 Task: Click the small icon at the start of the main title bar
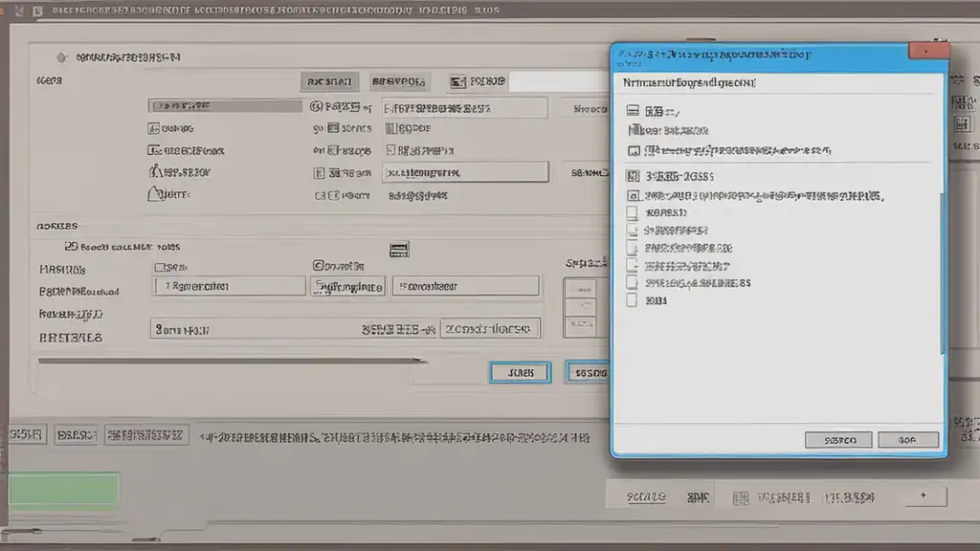(36, 12)
